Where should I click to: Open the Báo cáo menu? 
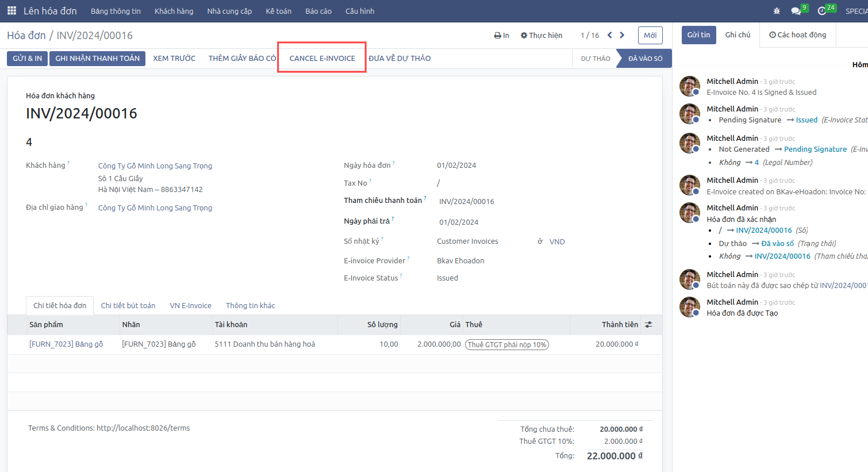[318, 11]
